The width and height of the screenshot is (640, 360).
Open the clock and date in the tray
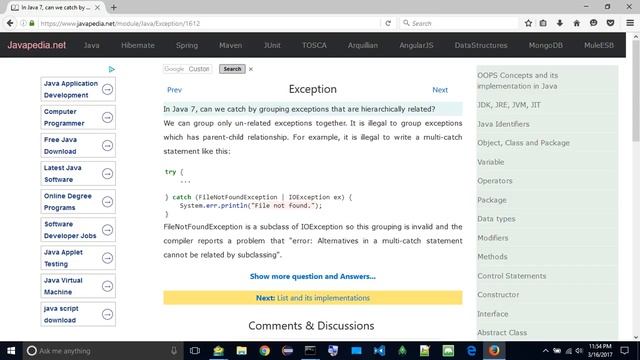[x=600, y=351]
